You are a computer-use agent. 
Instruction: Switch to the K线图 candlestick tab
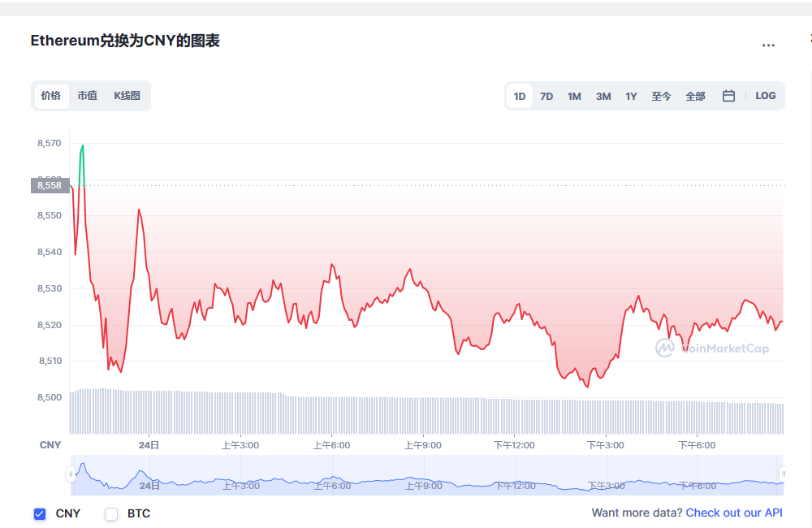pos(127,96)
